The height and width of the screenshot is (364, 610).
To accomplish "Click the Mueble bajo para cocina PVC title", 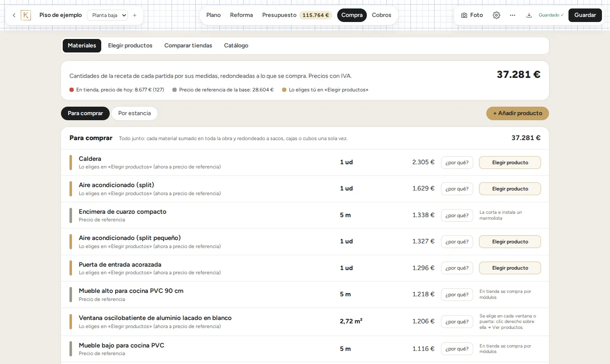I will 122,345.
